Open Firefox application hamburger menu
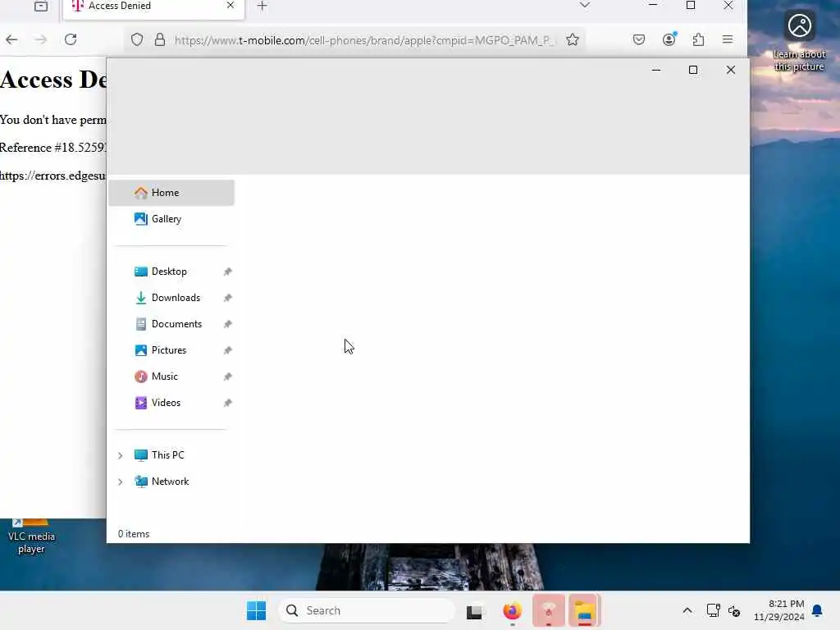 click(728, 39)
